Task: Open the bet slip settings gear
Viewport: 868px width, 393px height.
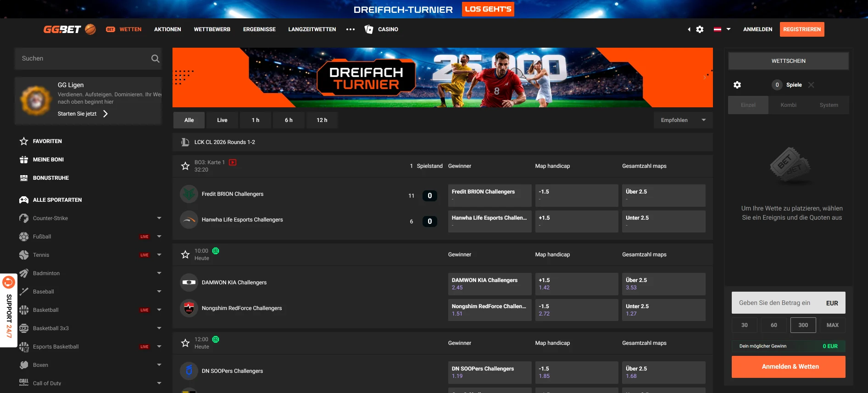Action: click(x=737, y=85)
